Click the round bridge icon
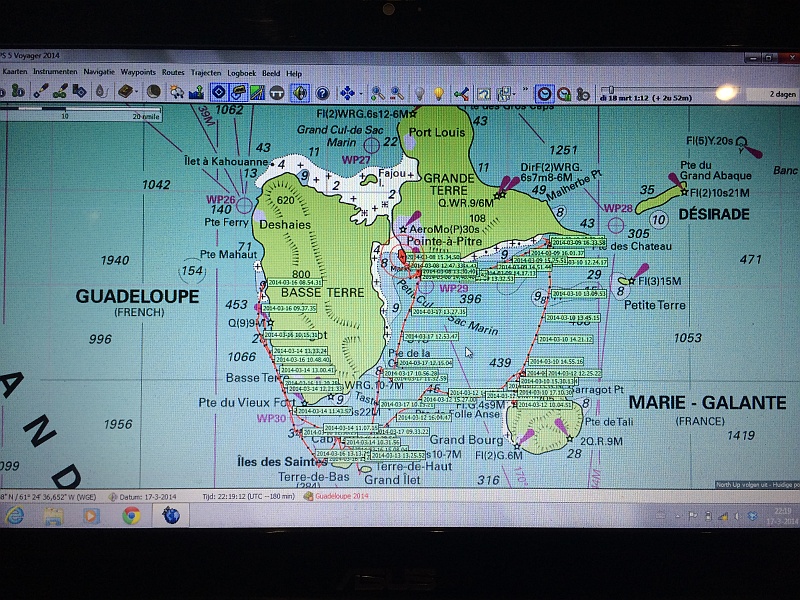 tap(277, 93)
